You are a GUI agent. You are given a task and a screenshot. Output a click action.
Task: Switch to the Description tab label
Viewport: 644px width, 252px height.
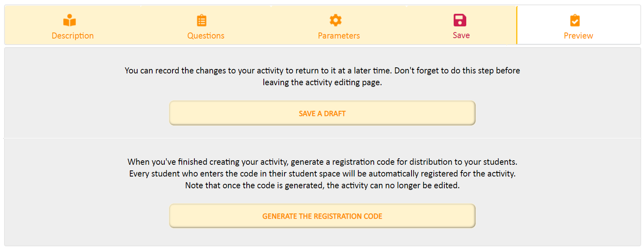point(73,36)
